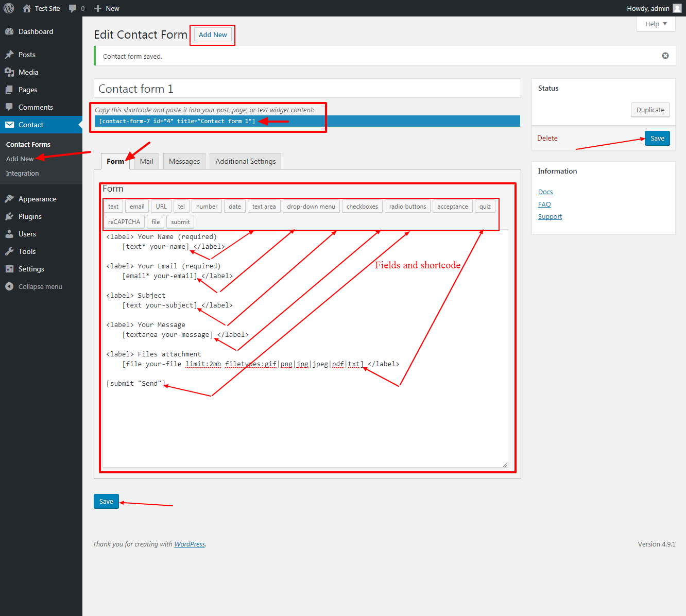The height and width of the screenshot is (616, 686).
Task: Insert a checkboxes tag
Action: (x=362, y=207)
